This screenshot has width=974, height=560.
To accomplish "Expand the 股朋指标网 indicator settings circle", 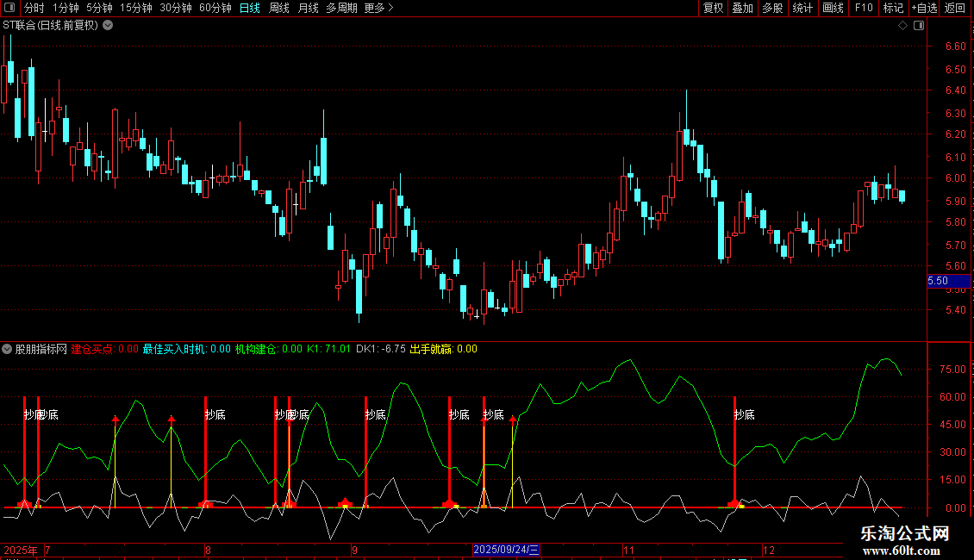I will pos(7,349).
